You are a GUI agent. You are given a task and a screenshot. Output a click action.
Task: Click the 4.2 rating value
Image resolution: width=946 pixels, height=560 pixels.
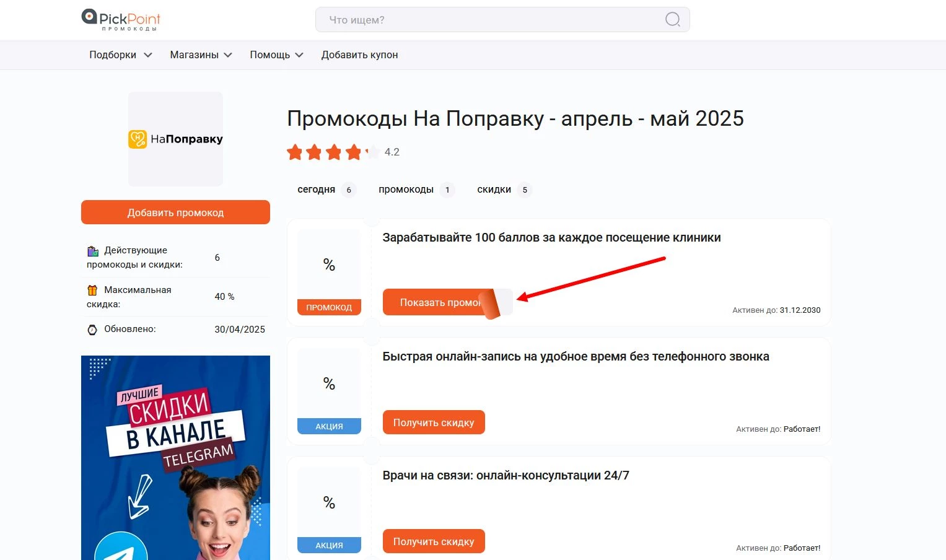click(x=392, y=152)
